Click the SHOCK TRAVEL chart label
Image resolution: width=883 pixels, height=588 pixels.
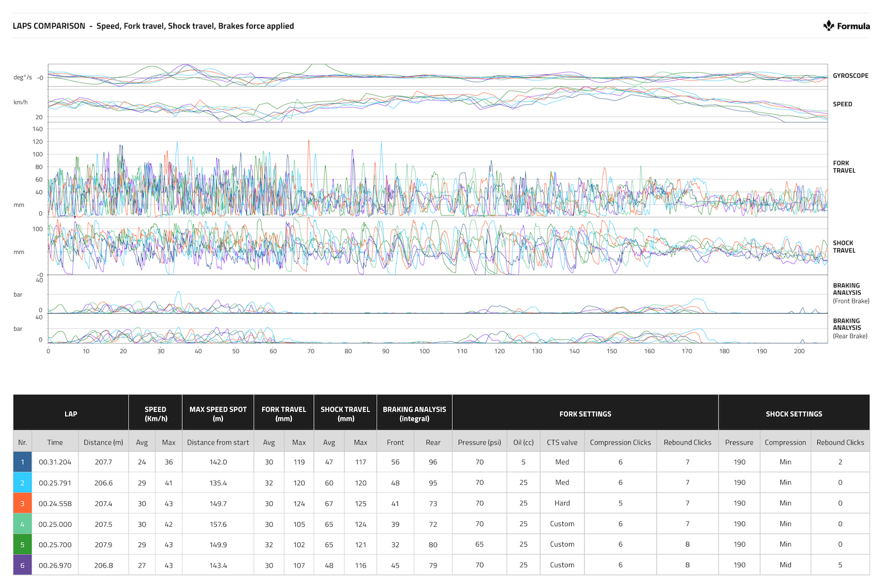(x=844, y=247)
